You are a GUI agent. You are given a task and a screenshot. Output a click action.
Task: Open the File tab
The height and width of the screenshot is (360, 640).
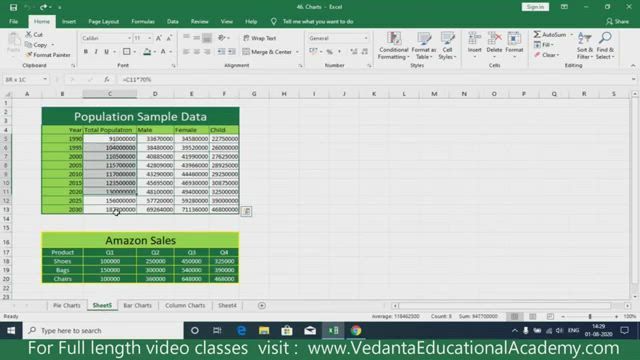pos(13,22)
